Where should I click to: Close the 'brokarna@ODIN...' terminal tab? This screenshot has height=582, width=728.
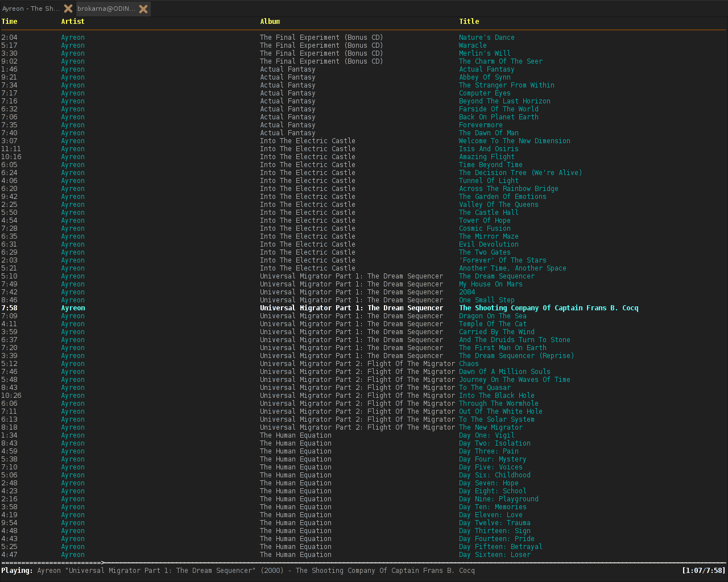point(143,9)
